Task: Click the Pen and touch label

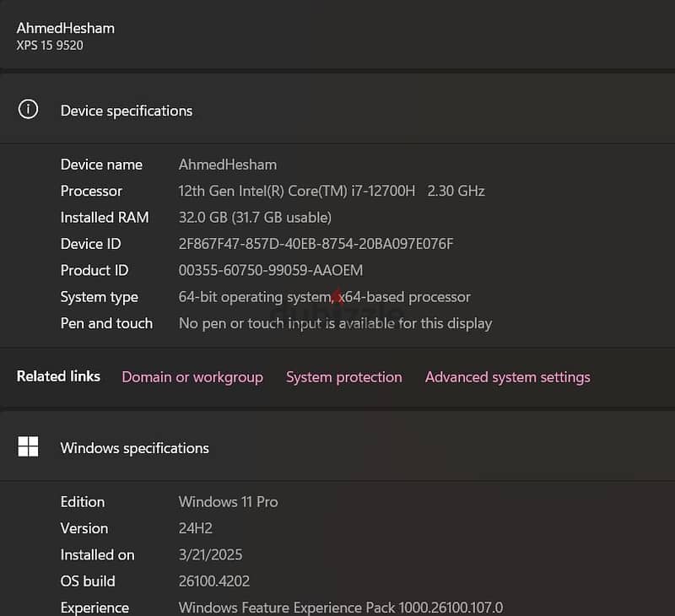Action: pyautogui.click(x=107, y=323)
